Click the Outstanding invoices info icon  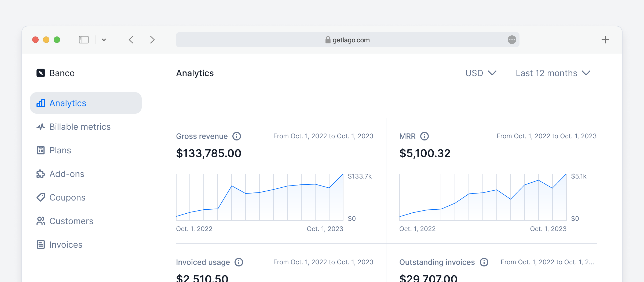[x=484, y=262]
